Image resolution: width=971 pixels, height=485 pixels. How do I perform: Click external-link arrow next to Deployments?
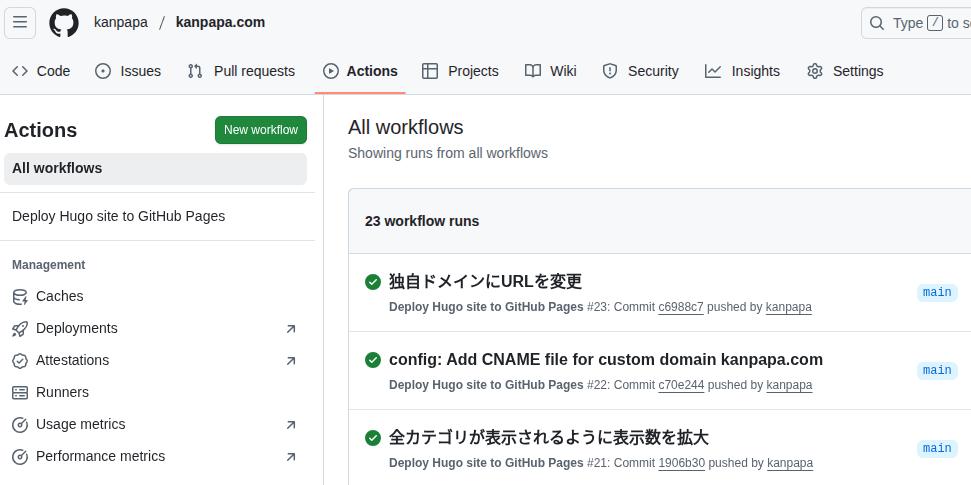(x=291, y=329)
